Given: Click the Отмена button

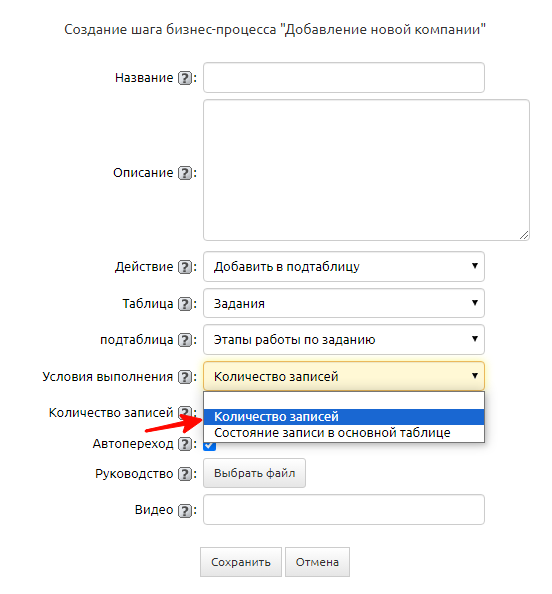Looking at the screenshot, I should coord(317,562).
